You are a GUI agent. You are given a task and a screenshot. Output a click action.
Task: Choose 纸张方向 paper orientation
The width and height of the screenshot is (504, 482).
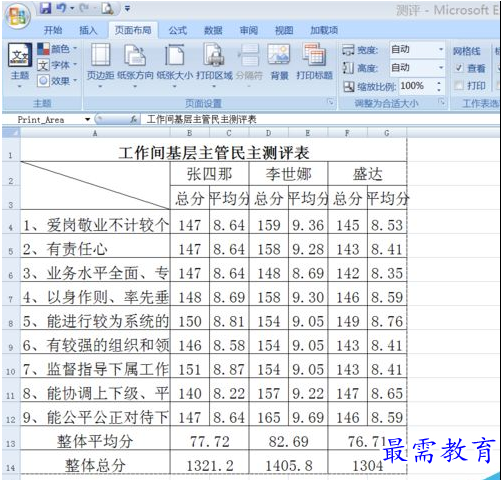[x=135, y=65]
